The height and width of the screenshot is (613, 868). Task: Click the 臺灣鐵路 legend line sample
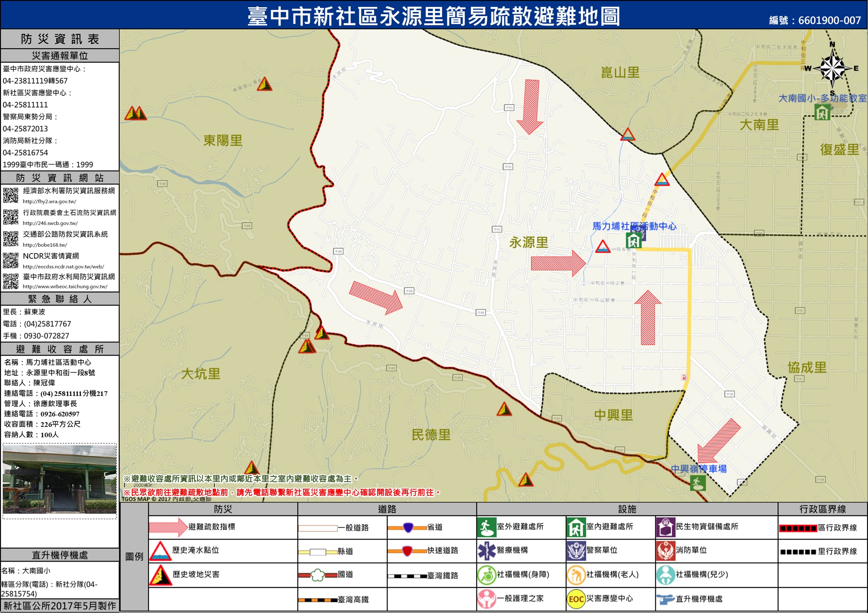tap(407, 576)
